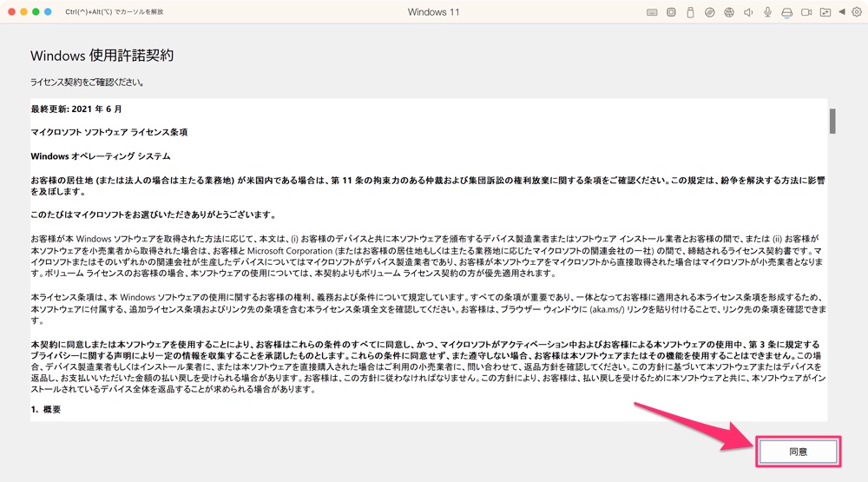Open the hard disk drive icon

[786, 12]
